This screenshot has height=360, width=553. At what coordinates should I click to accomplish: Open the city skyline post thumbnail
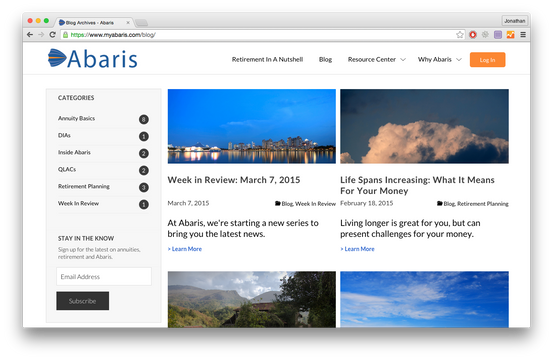(251, 126)
